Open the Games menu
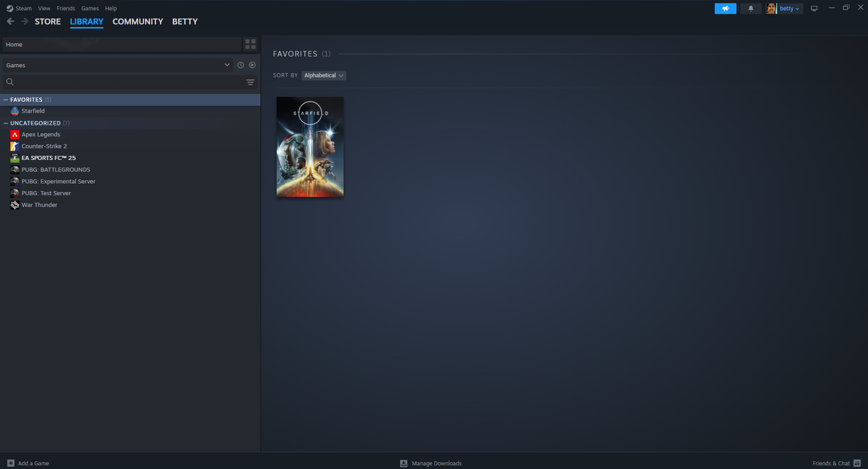Viewport: 868px width, 469px height. (90, 8)
